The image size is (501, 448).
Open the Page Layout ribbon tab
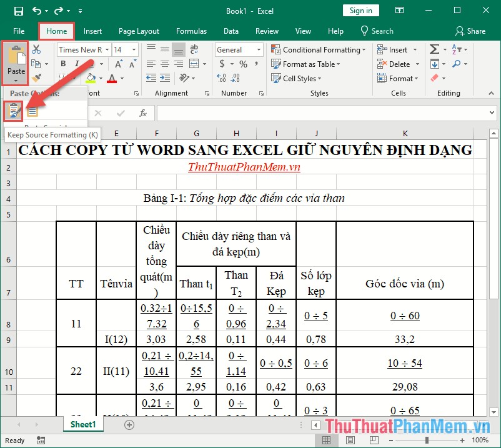click(139, 31)
